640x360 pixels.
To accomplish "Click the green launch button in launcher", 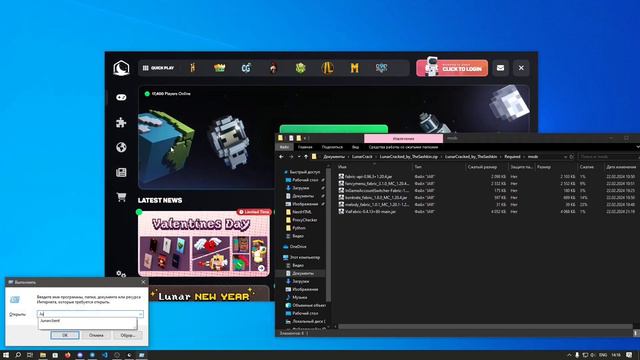I will tap(333, 129).
